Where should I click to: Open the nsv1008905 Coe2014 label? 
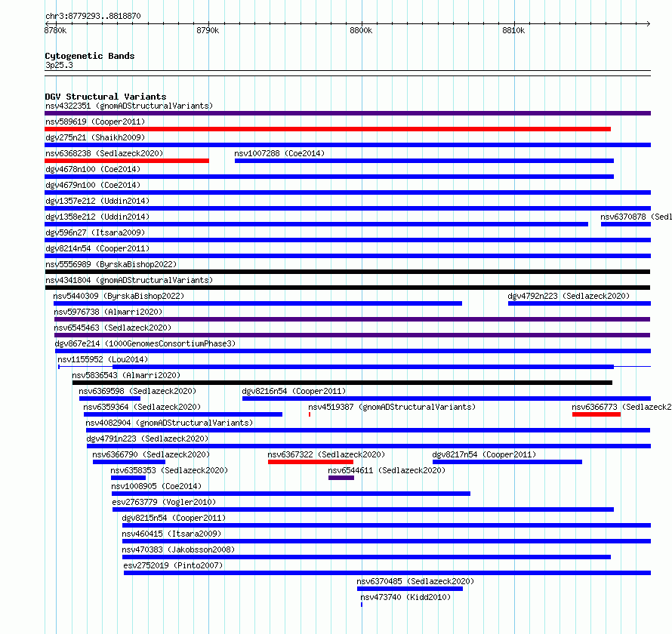pos(156,486)
